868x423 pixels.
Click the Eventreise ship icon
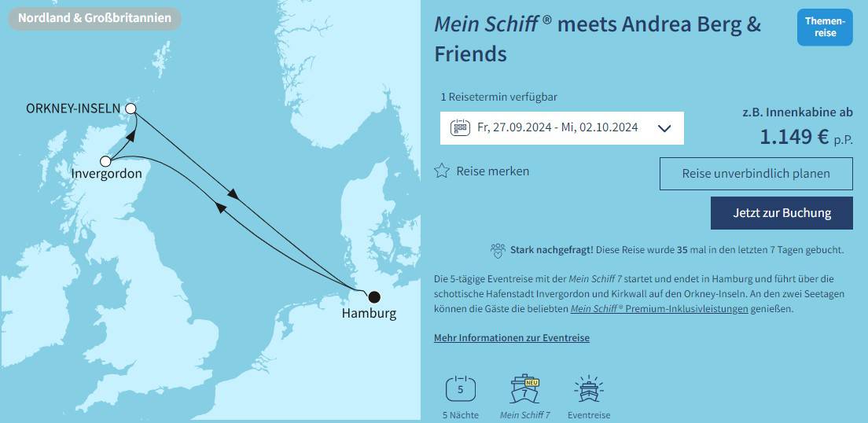click(x=587, y=389)
